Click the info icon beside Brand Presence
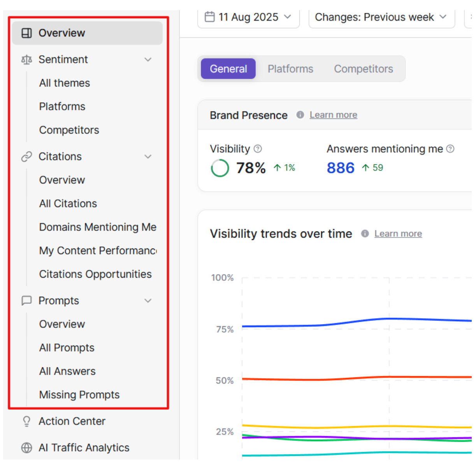The height and width of the screenshot is (465, 476). tap(300, 115)
